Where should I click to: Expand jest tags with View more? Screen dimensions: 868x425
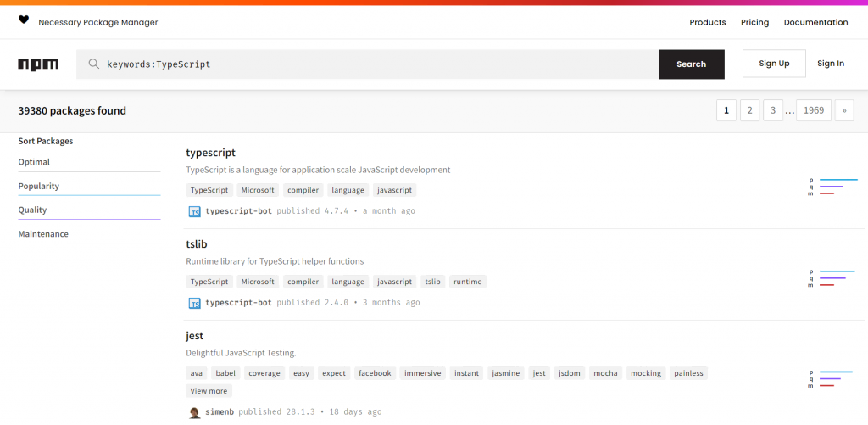[209, 391]
